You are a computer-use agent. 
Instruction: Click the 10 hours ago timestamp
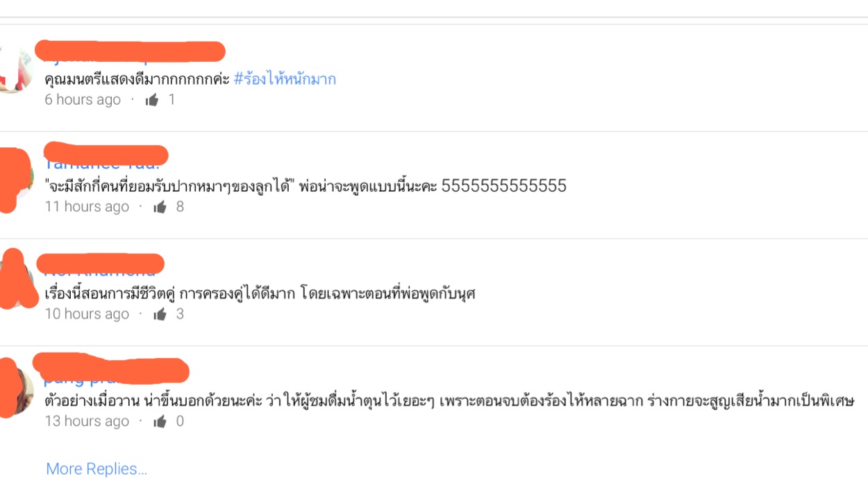(87, 314)
